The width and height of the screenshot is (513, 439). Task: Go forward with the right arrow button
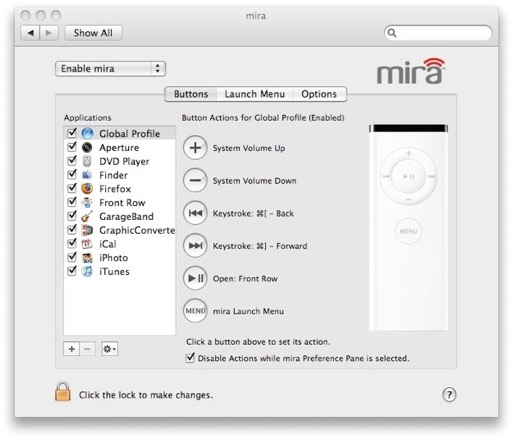[x=49, y=33]
